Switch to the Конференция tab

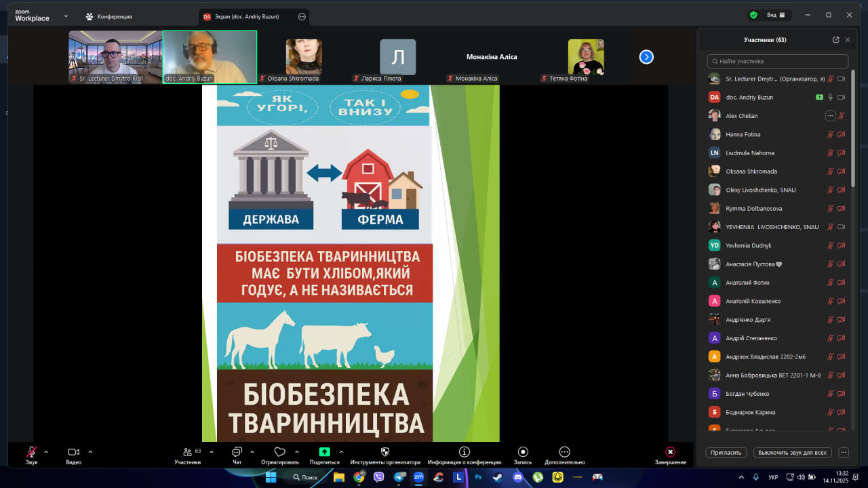[x=108, y=16]
